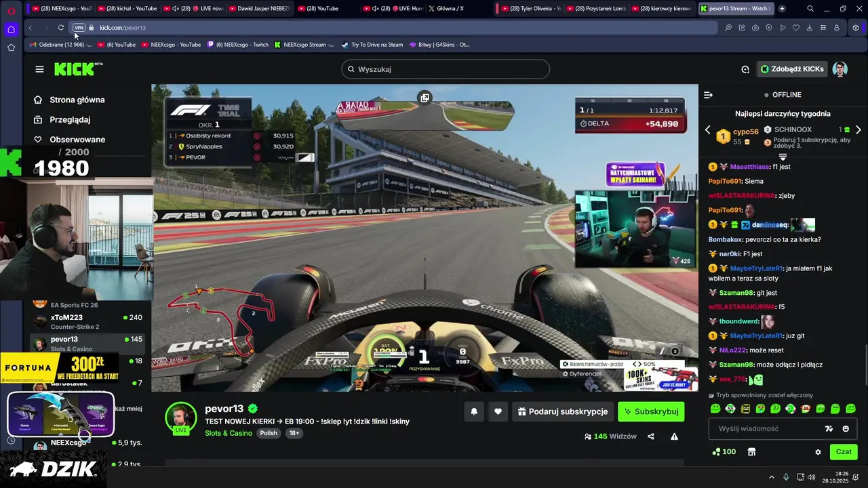
Task: Open pevor13 channel in sidebar list
Action: tap(88, 344)
